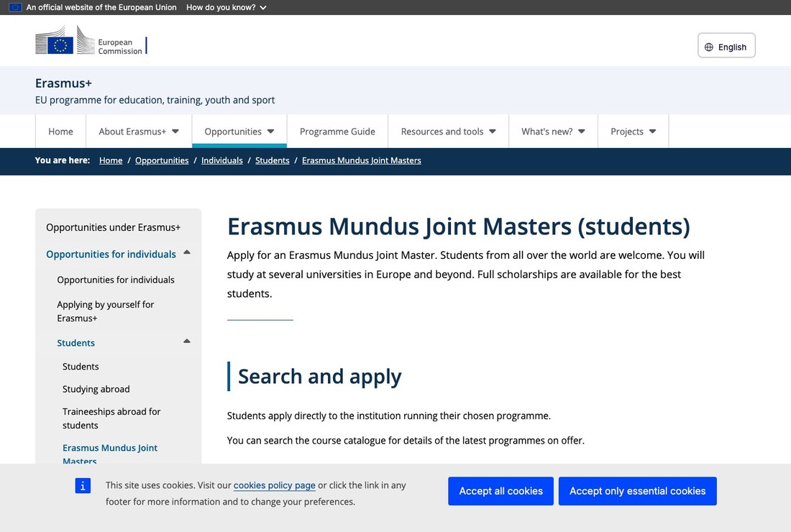The height and width of the screenshot is (532, 791).
Task: Expand the About Erasmus+ menu
Action: pyautogui.click(x=139, y=131)
